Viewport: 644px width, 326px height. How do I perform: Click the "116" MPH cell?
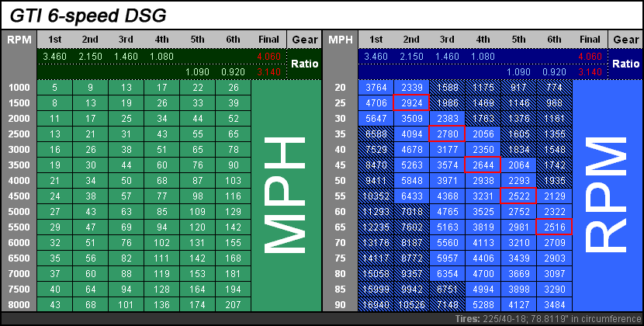click(233, 196)
